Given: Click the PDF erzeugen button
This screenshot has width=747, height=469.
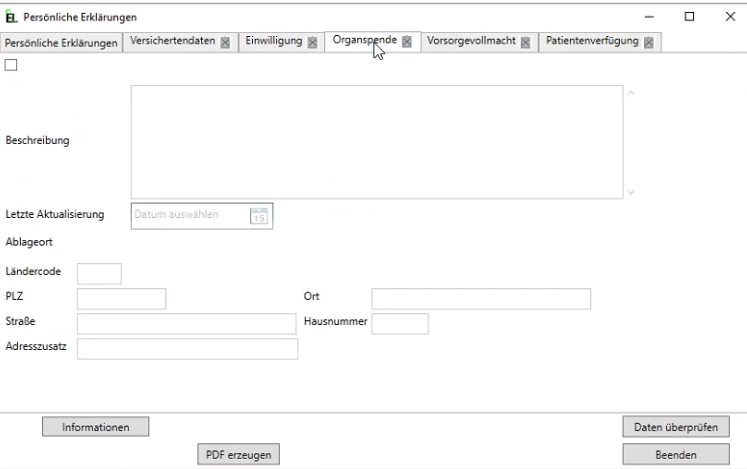Looking at the screenshot, I should coord(238,454).
